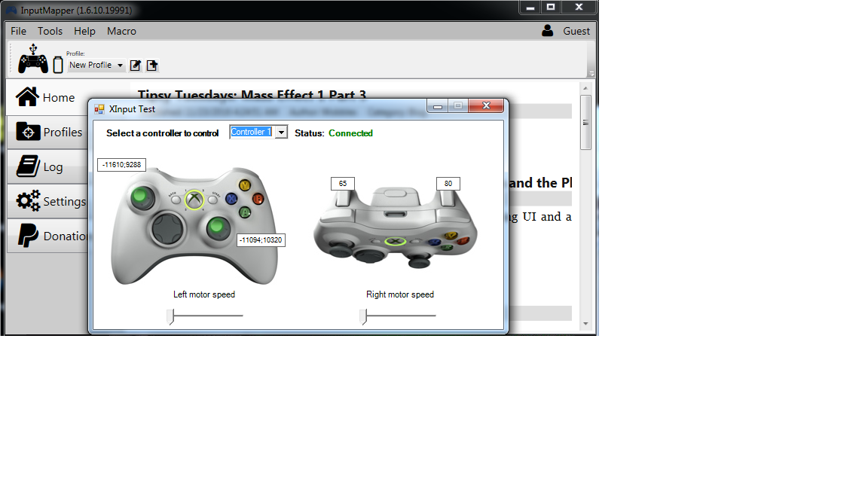Image resolution: width=868 pixels, height=488 pixels.
Task: Click the export profile icon
Action: [x=151, y=66]
